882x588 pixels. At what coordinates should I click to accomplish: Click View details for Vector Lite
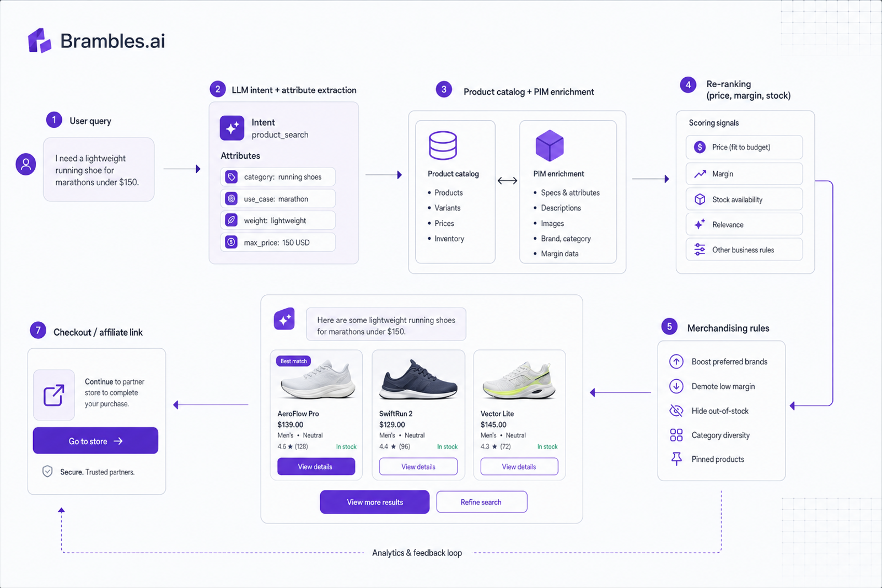pyautogui.click(x=519, y=467)
